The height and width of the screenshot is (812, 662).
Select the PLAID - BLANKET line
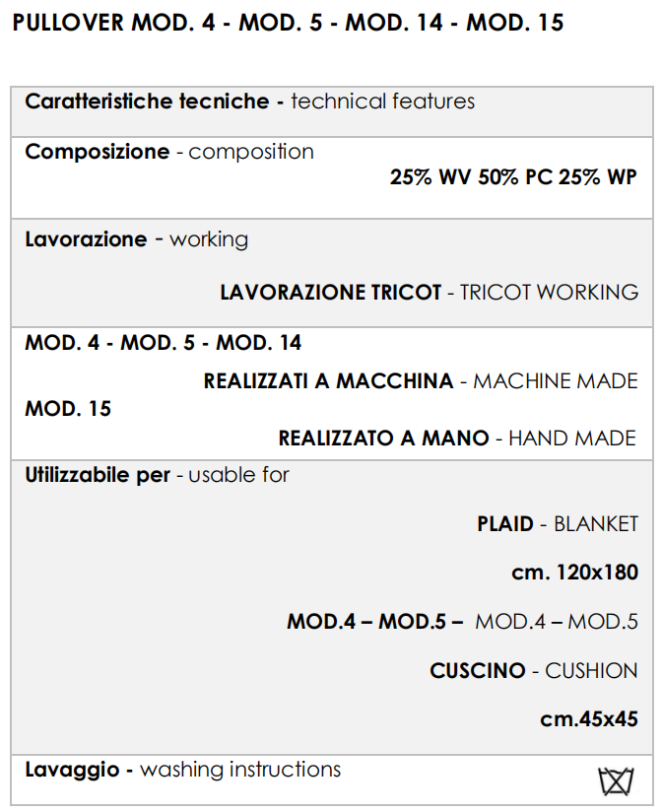point(558,524)
